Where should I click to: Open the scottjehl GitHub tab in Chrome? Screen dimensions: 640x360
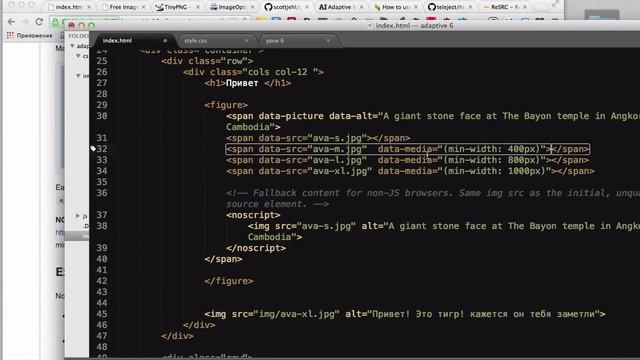tap(286, 7)
